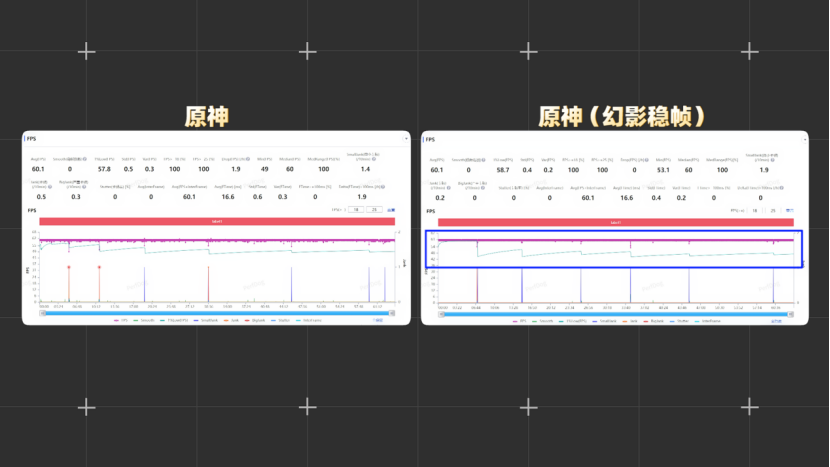
Task: Toggle SmallJank legend series in right chart
Action: click(x=605, y=321)
